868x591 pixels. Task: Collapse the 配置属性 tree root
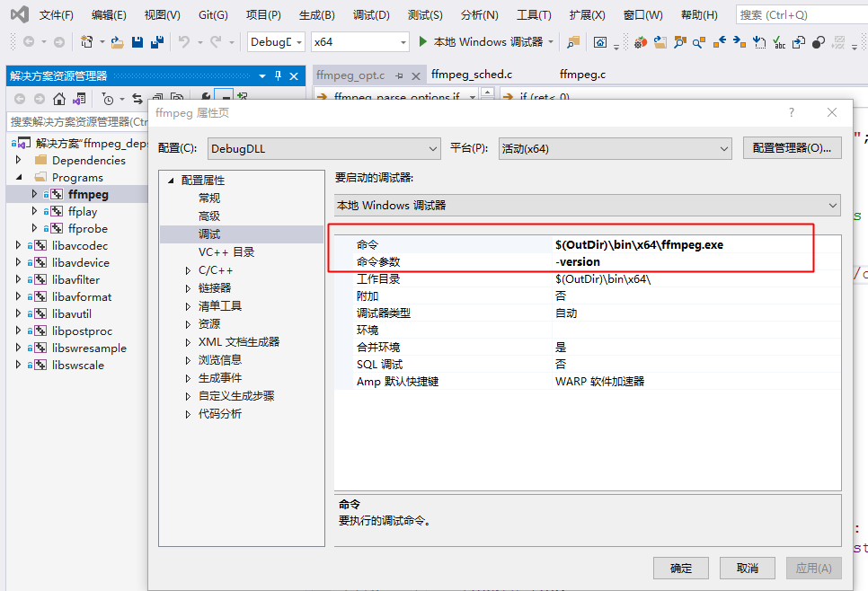pyautogui.click(x=171, y=181)
